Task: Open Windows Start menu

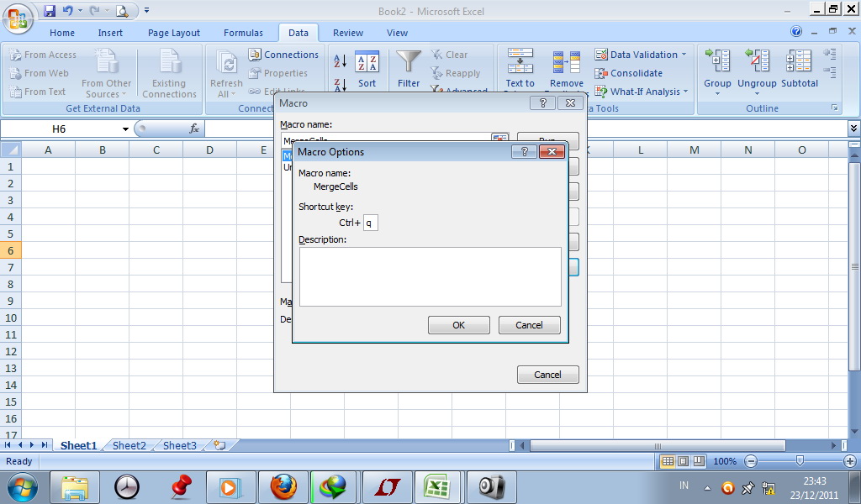Action: tap(22, 487)
